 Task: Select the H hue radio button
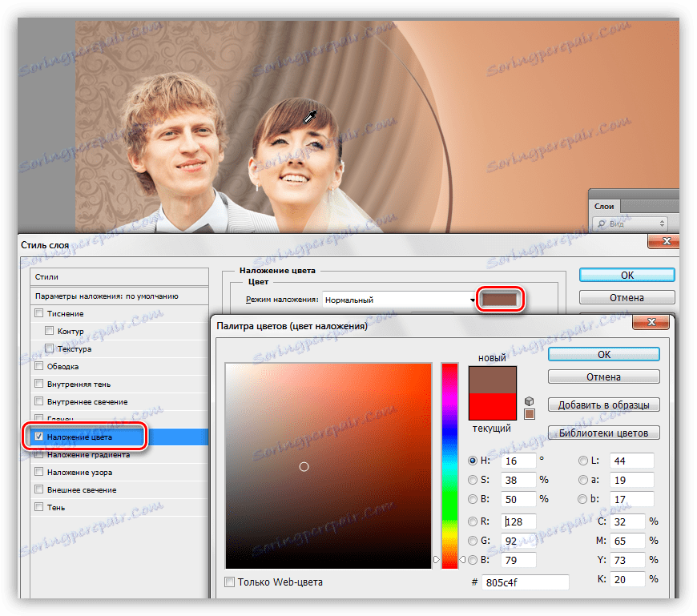click(473, 461)
